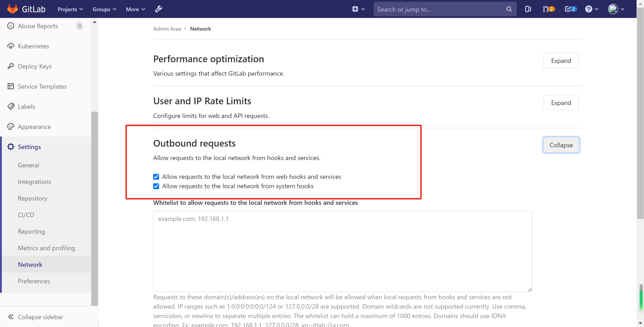
Task: Click the Kubernetes sidebar icon
Action: coord(11,46)
